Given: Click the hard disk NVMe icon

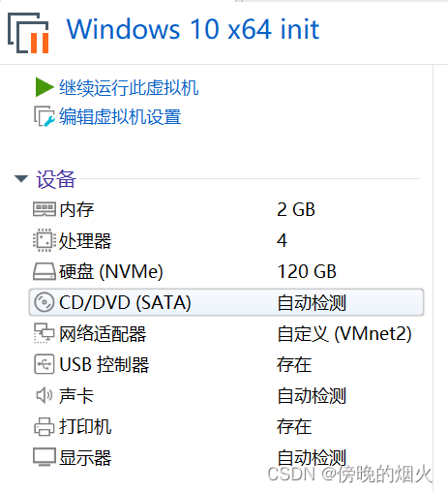Looking at the screenshot, I should (x=45, y=271).
